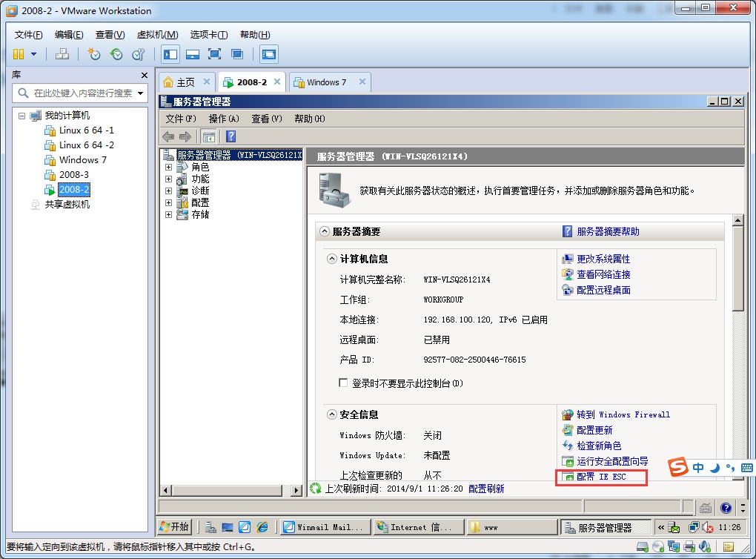Take a snapshot with the clock-plus icon
This screenshot has width=756, height=559.
pyautogui.click(x=93, y=54)
